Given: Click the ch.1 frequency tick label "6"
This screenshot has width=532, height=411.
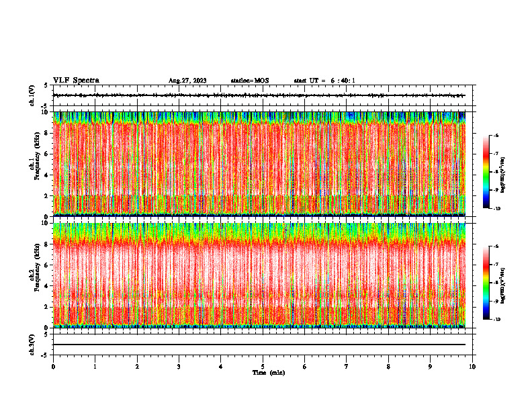Looking at the screenshot, I should coord(47,154).
